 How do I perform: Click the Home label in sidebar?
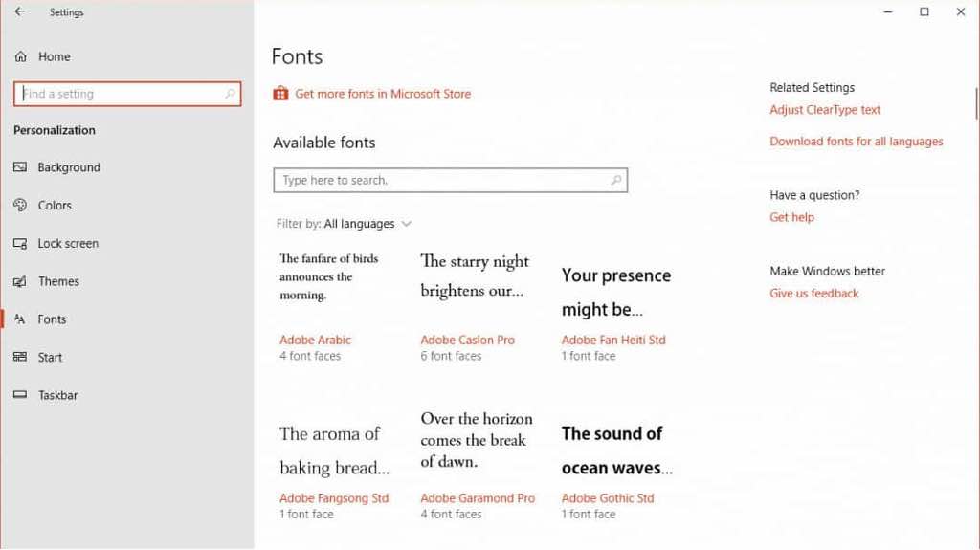pyautogui.click(x=55, y=56)
